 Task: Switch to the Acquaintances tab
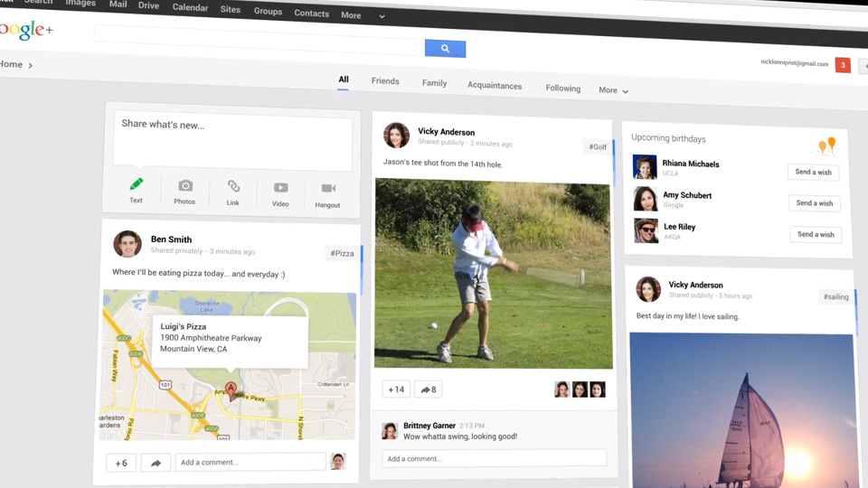(495, 85)
